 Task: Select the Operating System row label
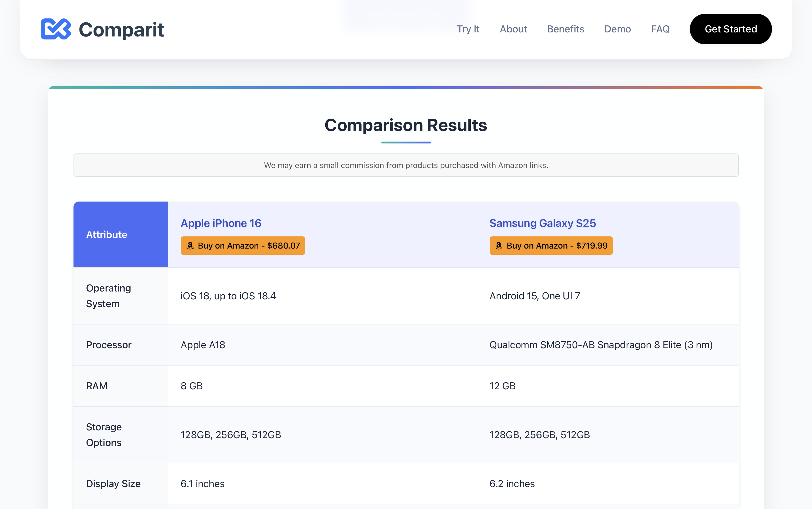pyautogui.click(x=108, y=296)
